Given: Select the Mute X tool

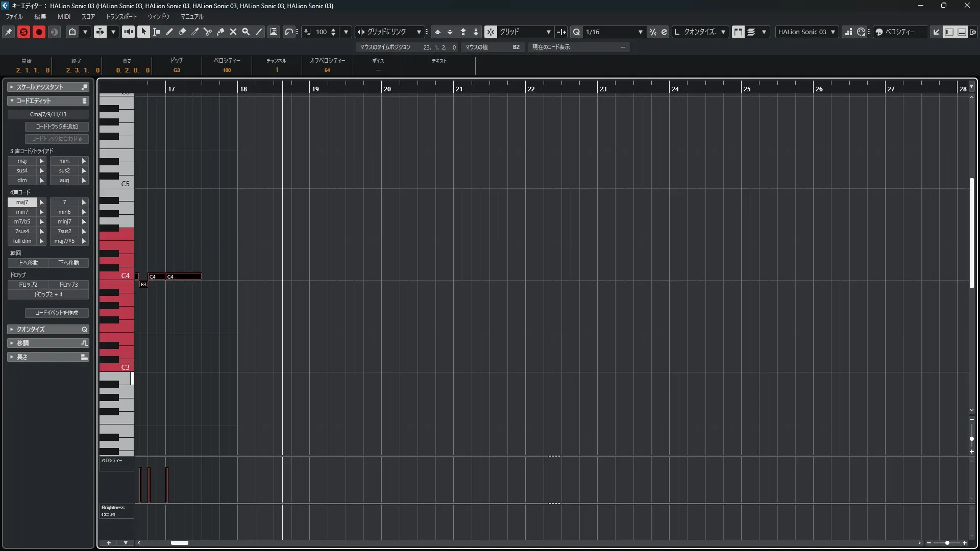Looking at the screenshot, I should 233,32.
